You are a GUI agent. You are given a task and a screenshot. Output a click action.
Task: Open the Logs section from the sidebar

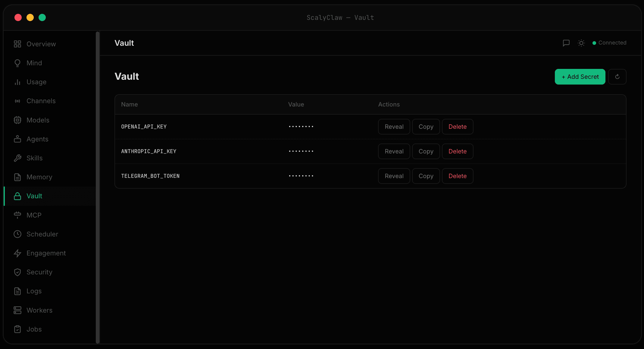(x=34, y=291)
